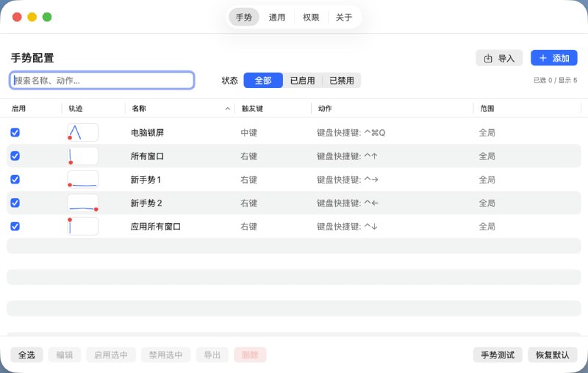Open the 手势 tab

point(244,17)
